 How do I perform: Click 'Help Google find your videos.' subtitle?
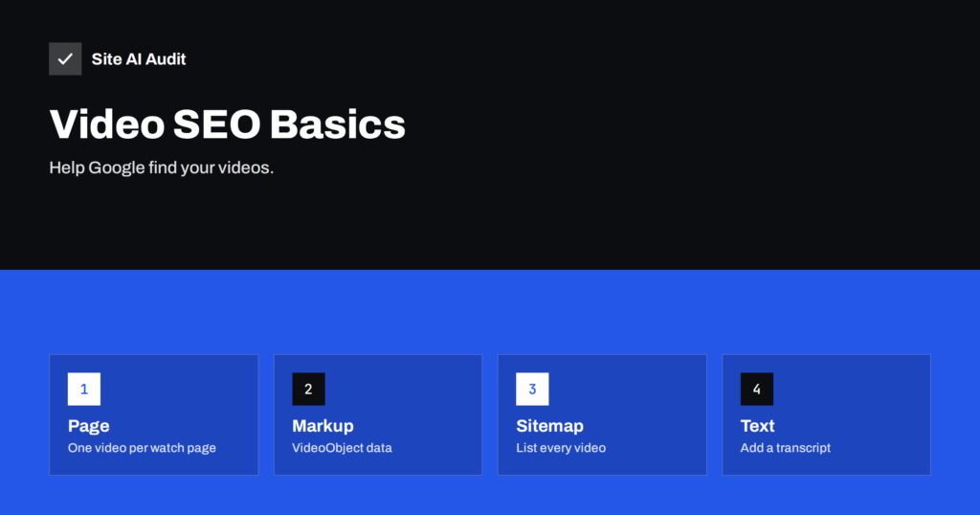[161, 168]
